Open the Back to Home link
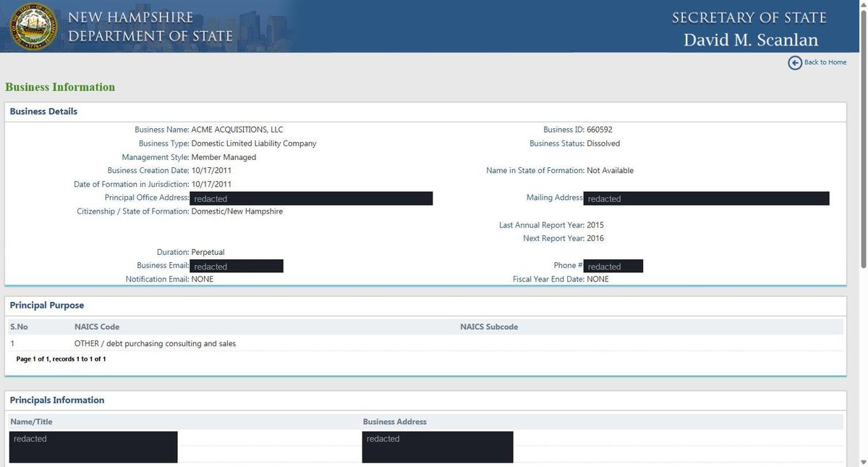Screen dimensions: 868x467 click(x=825, y=62)
